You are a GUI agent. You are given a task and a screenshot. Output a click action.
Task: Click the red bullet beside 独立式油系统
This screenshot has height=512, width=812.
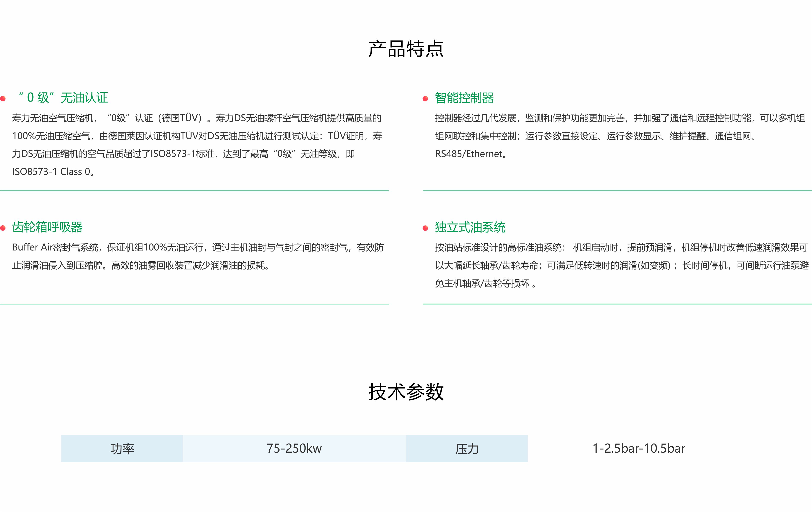coord(425,228)
